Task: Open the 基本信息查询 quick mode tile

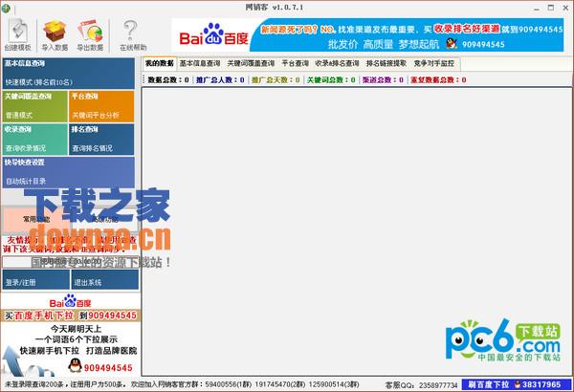Action: pos(69,73)
